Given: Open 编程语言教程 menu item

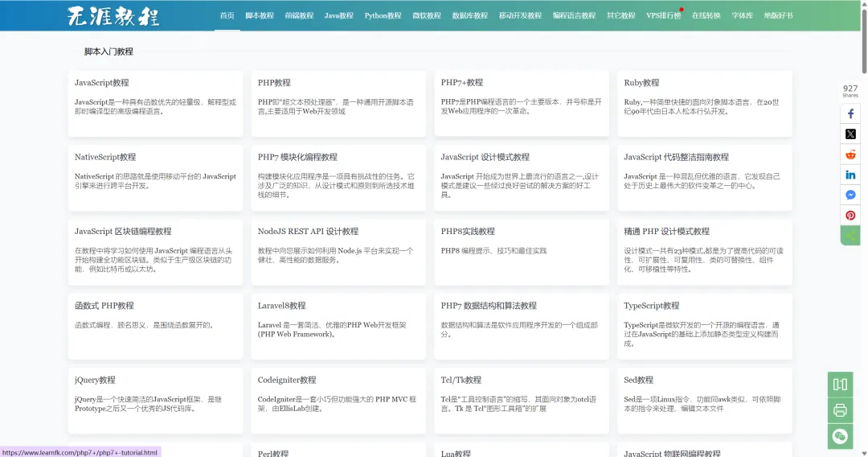Looking at the screenshot, I should [574, 15].
